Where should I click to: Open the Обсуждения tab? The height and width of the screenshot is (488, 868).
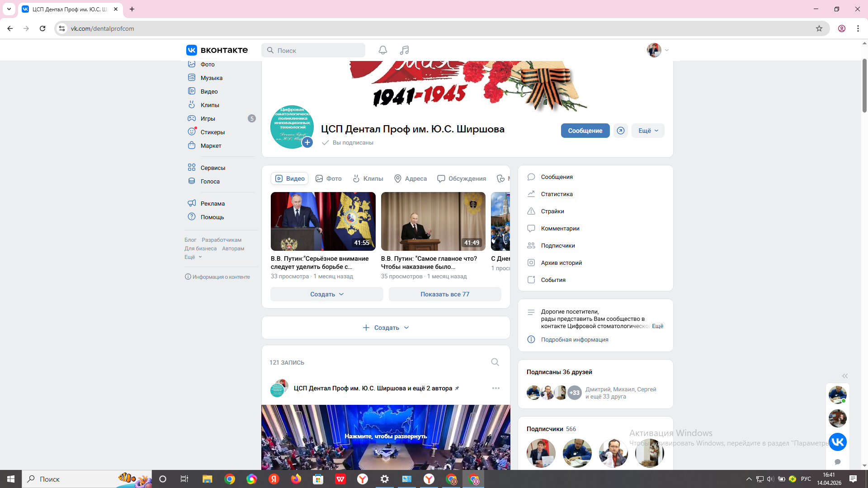pos(462,178)
